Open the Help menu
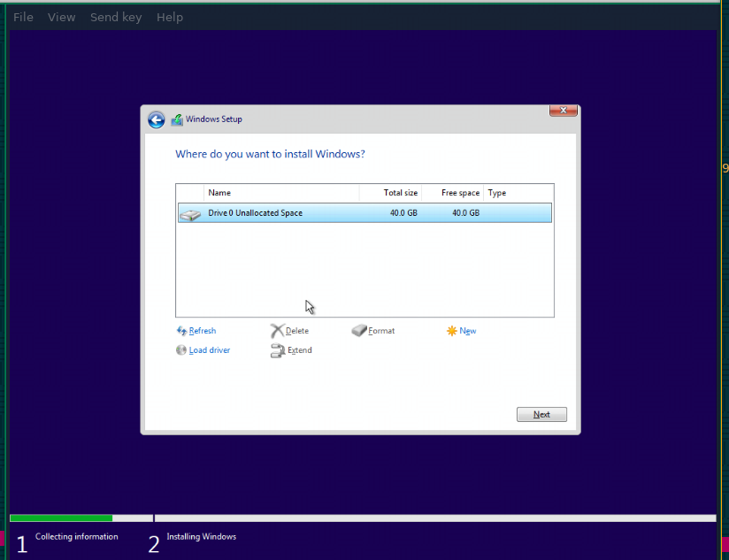This screenshot has width=729, height=560. pyautogui.click(x=170, y=17)
